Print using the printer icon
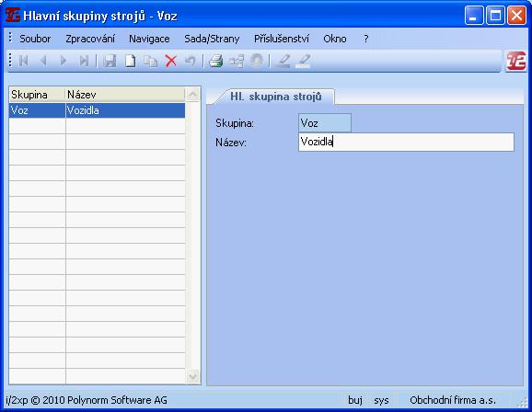The image size is (532, 412). click(x=215, y=61)
